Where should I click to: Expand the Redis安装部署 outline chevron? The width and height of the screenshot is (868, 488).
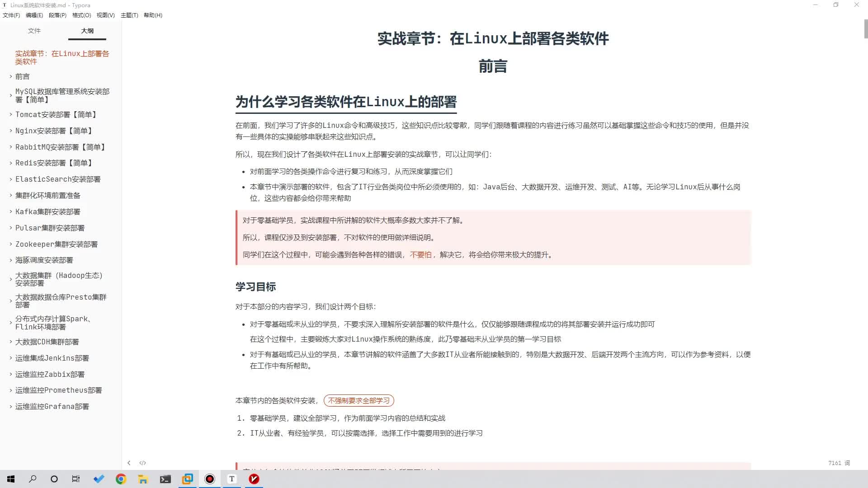coord(11,163)
